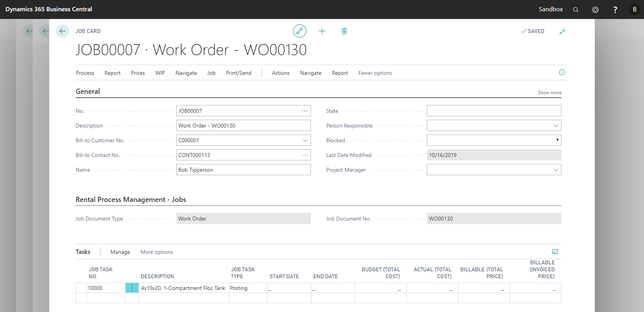644x312 pixels.
Task: Open the search magnifier in top bar
Action: pyautogui.click(x=576, y=10)
